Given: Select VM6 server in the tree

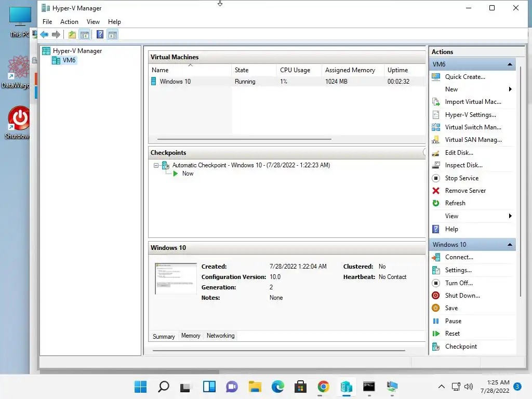Looking at the screenshot, I should [69, 60].
